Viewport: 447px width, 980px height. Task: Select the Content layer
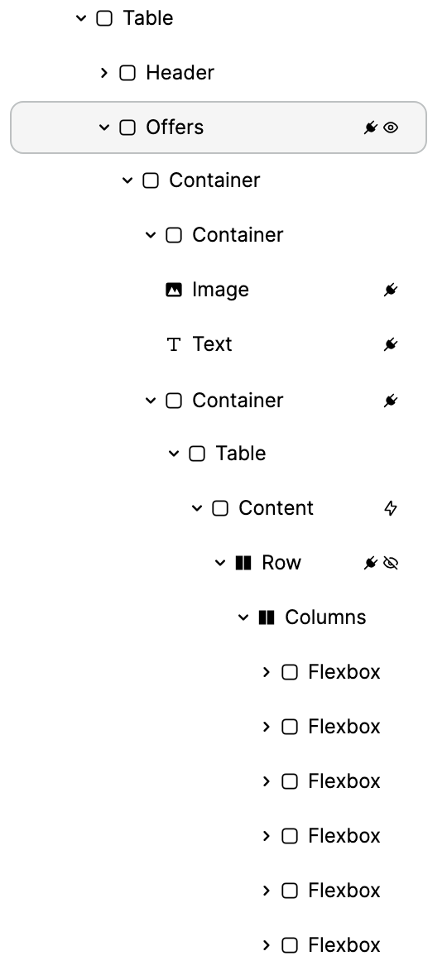(x=276, y=508)
